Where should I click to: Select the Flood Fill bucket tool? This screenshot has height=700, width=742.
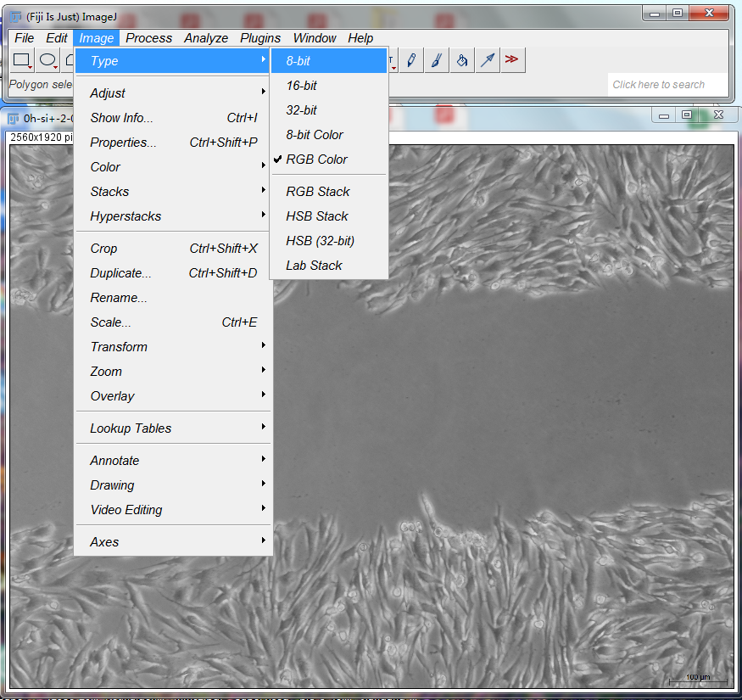click(x=462, y=60)
